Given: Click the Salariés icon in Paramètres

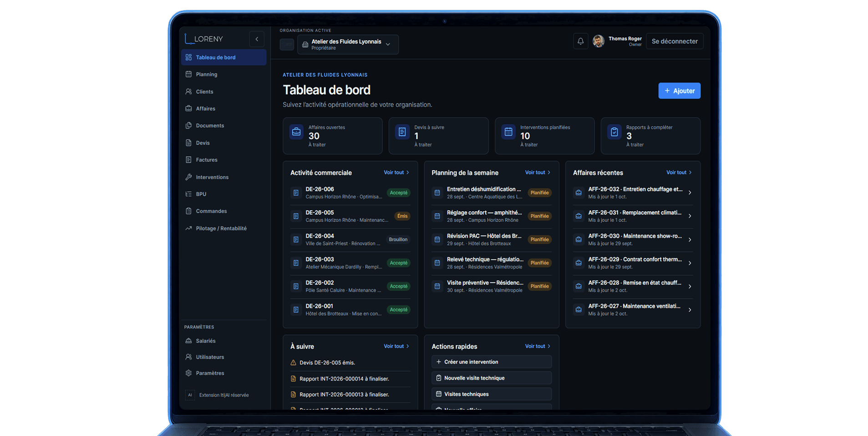Looking at the screenshot, I should click(188, 341).
